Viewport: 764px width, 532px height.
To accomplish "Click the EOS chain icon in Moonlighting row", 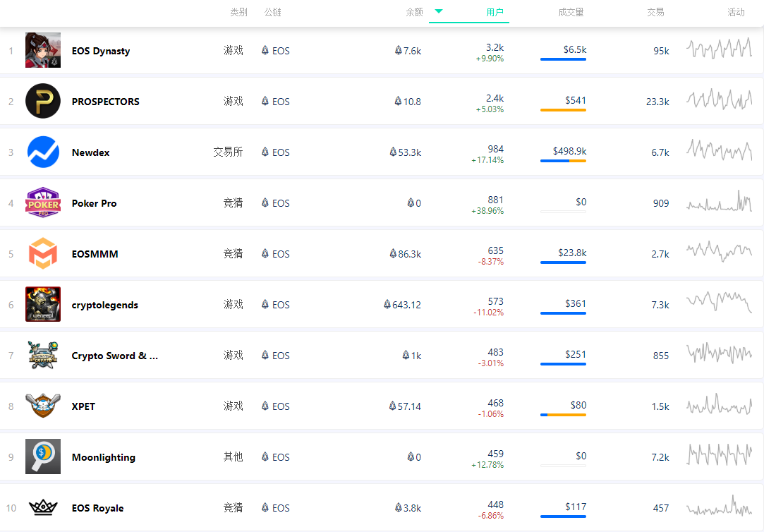I will [x=265, y=457].
